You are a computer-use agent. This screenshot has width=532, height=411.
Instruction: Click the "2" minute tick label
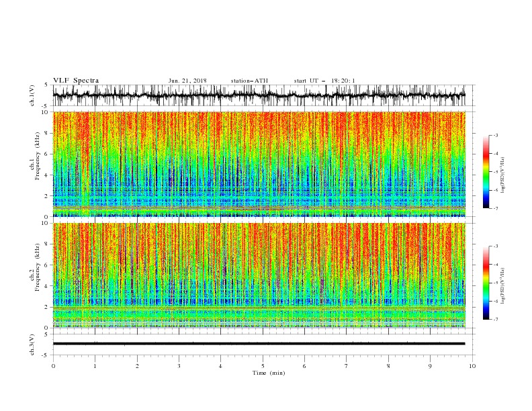(137, 366)
